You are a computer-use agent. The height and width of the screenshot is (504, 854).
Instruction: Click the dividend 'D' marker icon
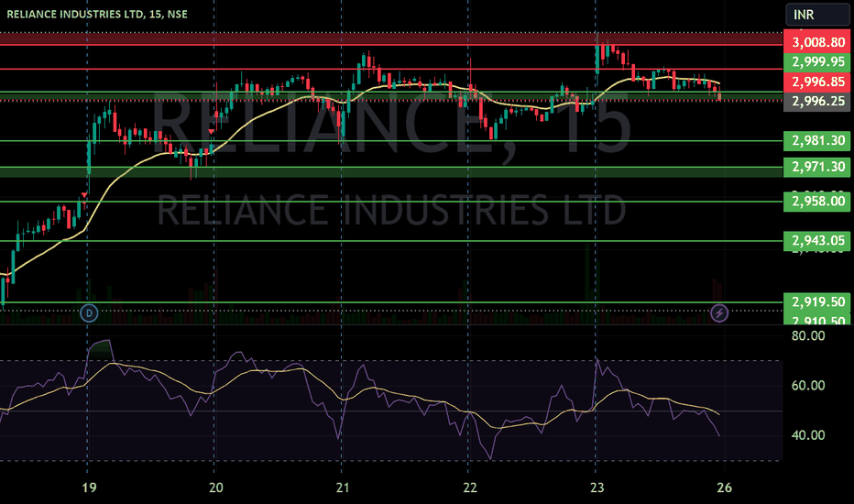89,313
